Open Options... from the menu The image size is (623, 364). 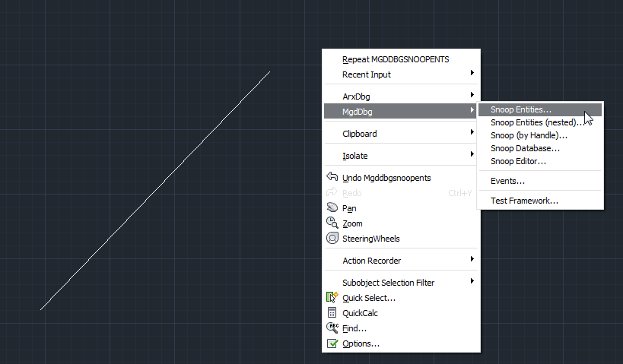tap(401, 343)
